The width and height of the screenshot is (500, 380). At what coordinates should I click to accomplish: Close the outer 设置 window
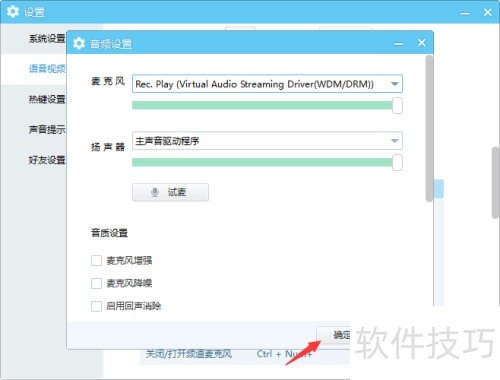(488, 12)
